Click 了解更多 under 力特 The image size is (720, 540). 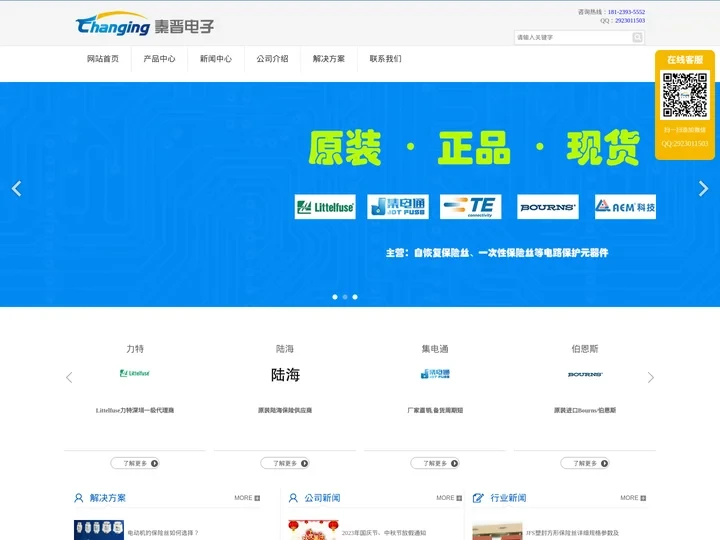135,463
